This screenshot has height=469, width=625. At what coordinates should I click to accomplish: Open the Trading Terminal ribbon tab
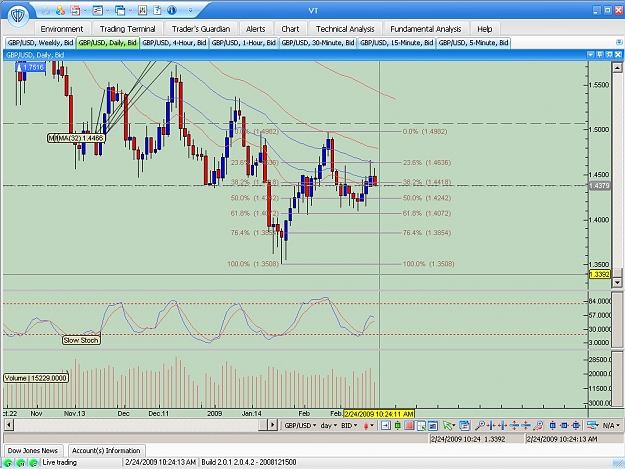click(x=128, y=29)
